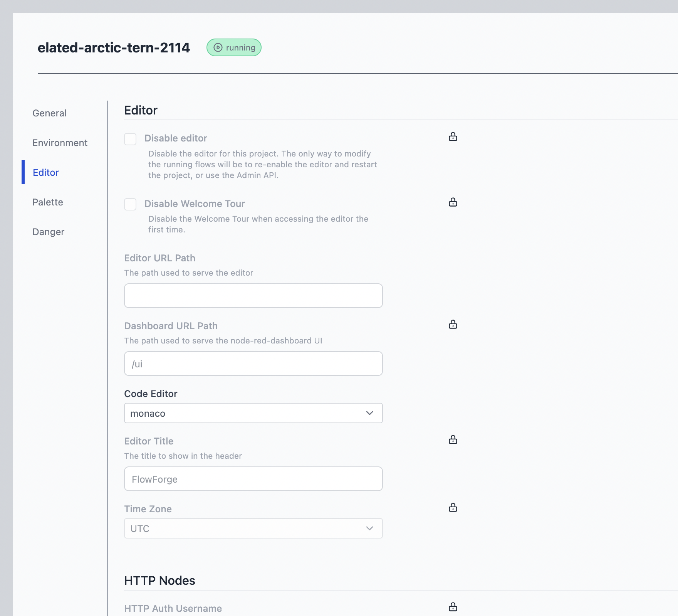The image size is (678, 616).
Task: Click the play icon in the running badge
Action: pyautogui.click(x=218, y=47)
